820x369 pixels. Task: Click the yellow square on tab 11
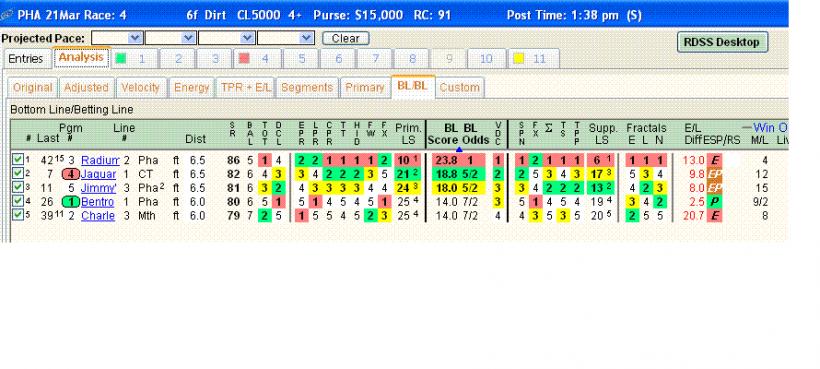tap(518, 59)
